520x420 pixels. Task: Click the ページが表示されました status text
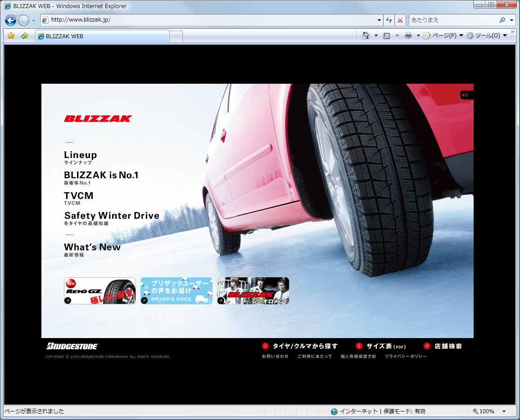point(34,411)
